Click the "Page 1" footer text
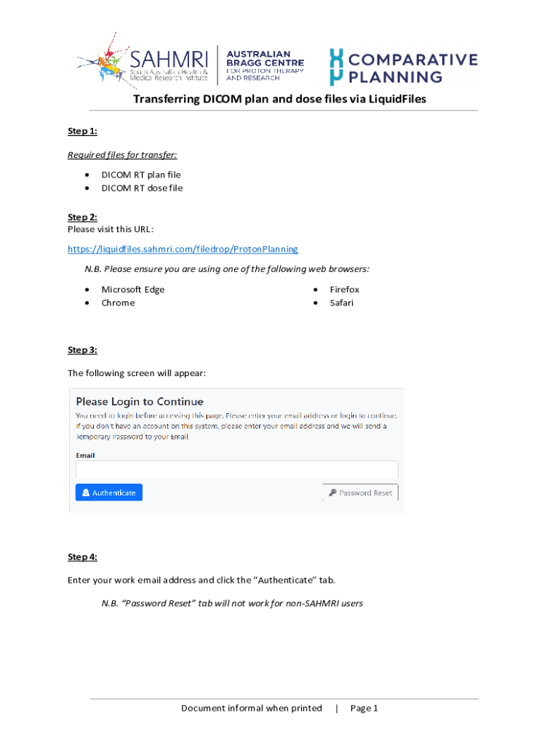Viewport: 560px width, 745px height. pyautogui.click(x=364, y=708)
